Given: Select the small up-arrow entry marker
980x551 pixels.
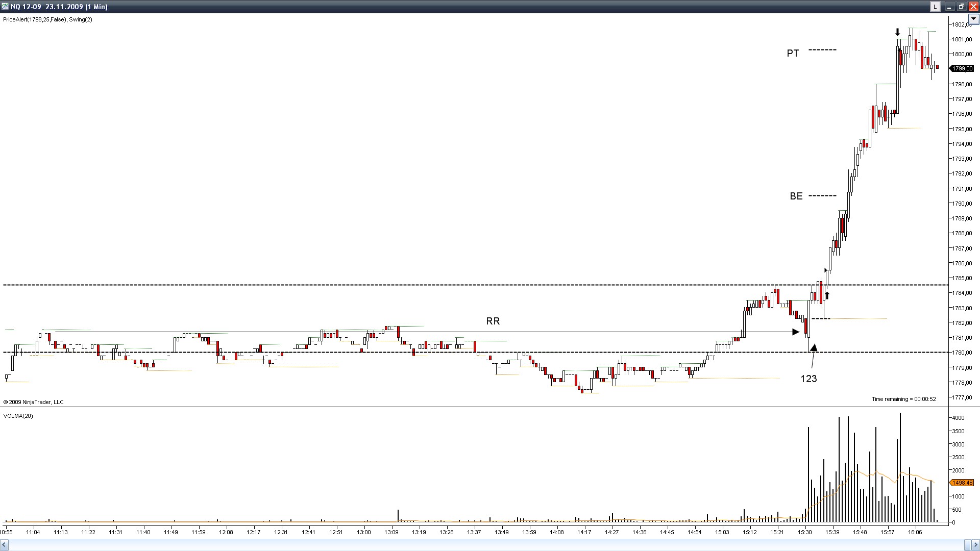Looking at the screenshot, I should click(827, 295).
